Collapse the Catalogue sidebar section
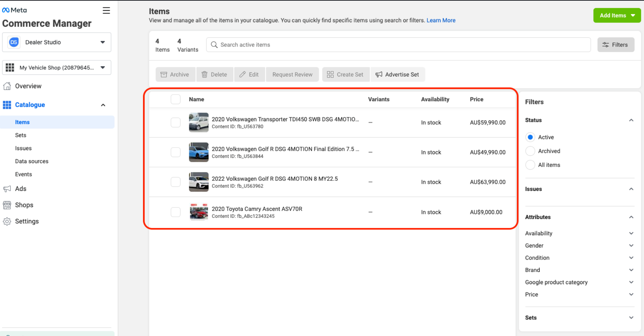The height and width of the screenshot is (336, 644). 103,105
